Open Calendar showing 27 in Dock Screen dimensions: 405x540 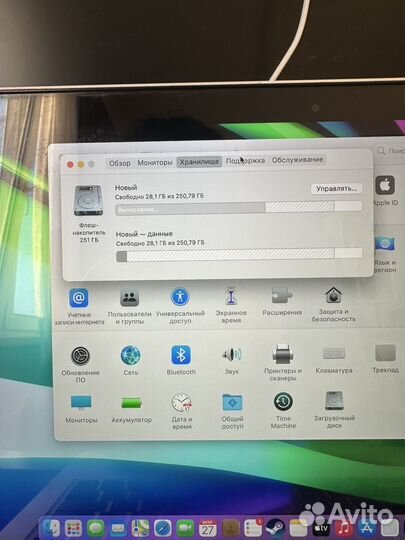208,528
